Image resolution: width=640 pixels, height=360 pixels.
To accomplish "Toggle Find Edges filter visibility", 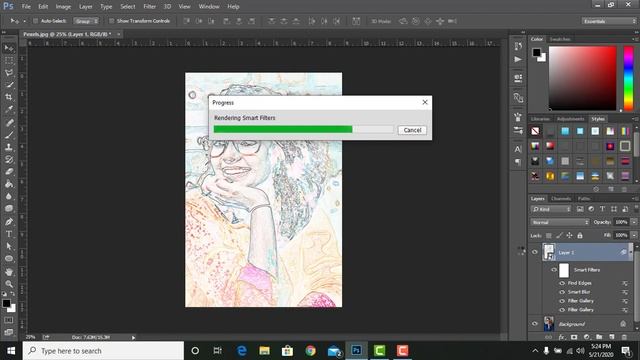I will point(562,283).
